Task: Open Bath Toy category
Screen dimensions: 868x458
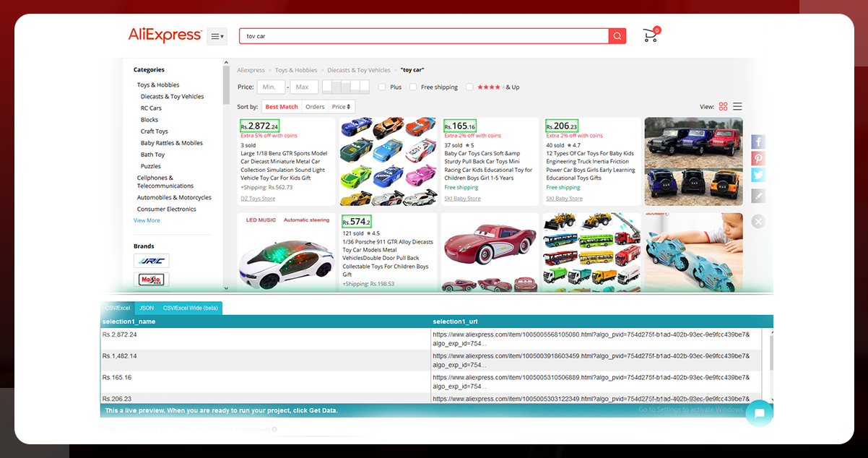Action: coord(152,155)
